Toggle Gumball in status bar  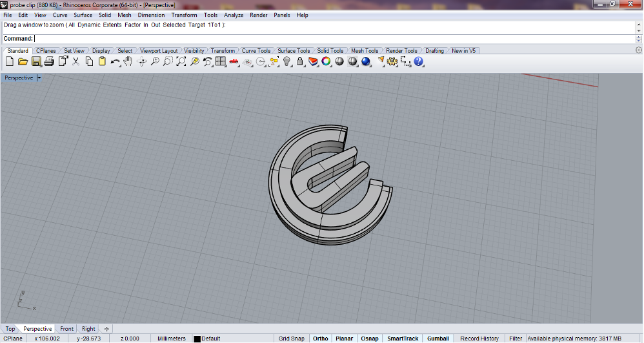[438, 338]
